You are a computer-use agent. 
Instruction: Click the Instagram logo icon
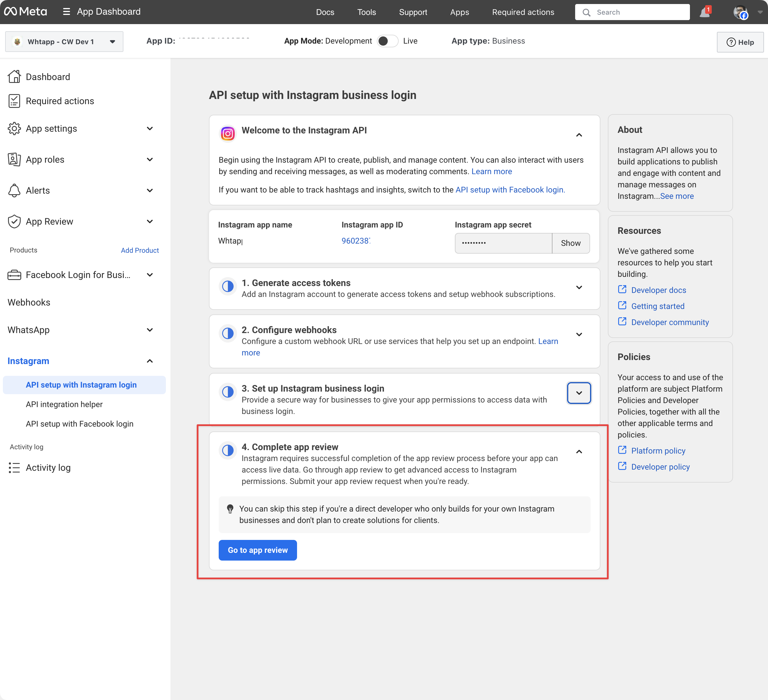(x=228, y=134)
